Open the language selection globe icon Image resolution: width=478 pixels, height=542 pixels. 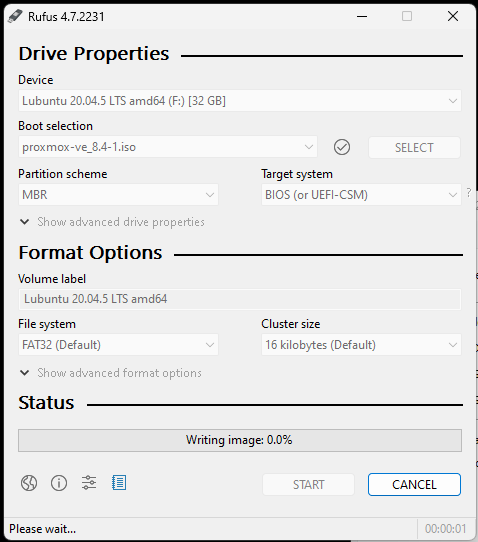point(29,483)
